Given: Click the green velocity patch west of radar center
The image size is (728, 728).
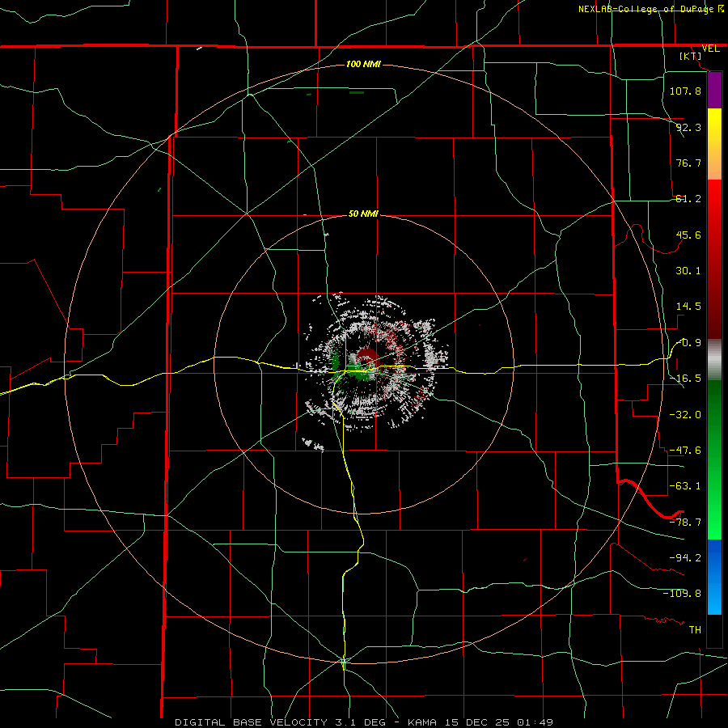Looking at the screenshot, I should (336, 362).
